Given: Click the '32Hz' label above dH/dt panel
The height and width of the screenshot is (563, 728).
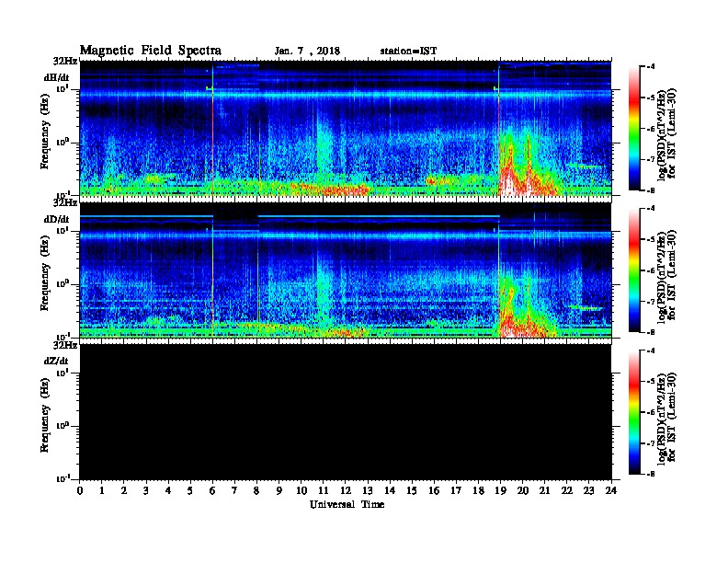Looking at the screenshot, I should [65, 61].
